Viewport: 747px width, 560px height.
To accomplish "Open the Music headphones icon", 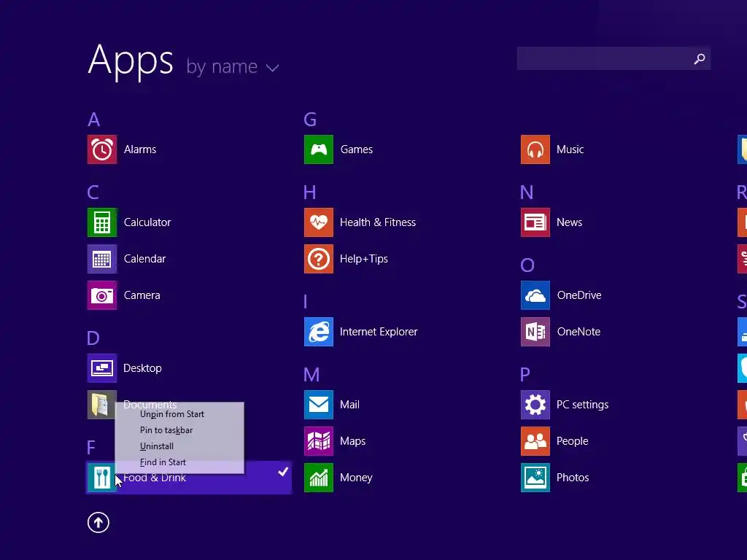I will point(535,149).
